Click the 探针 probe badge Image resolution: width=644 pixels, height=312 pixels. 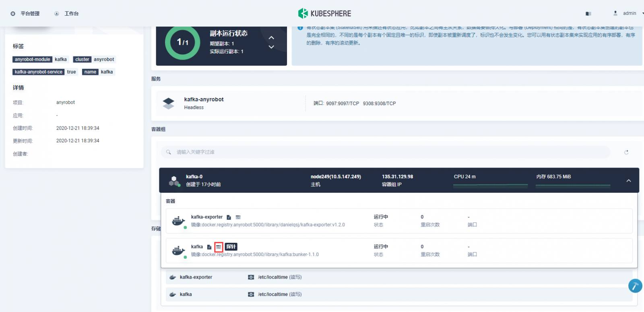(x=231, y=247)
